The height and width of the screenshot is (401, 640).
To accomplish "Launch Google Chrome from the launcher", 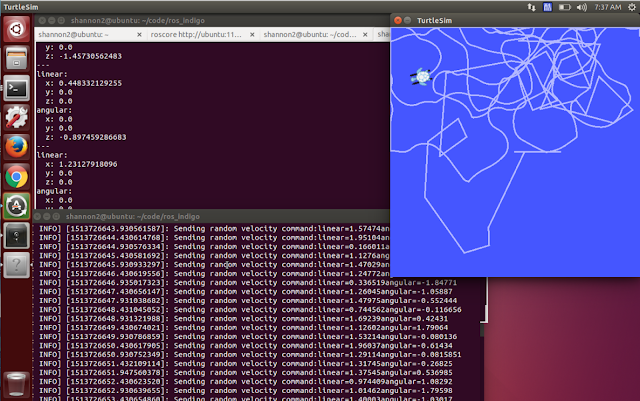I will coord(16,176).
